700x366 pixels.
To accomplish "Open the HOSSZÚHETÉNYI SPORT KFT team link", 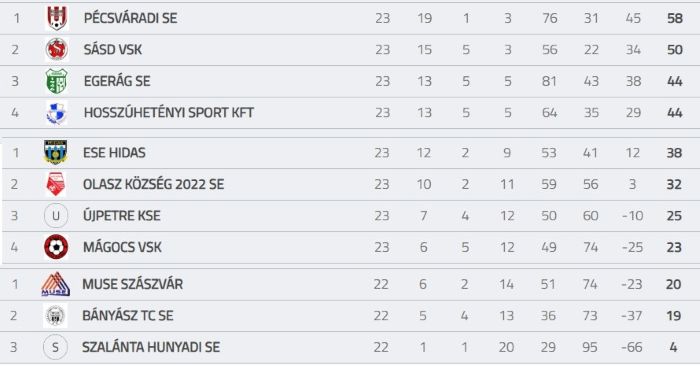I will click(169, 112).
